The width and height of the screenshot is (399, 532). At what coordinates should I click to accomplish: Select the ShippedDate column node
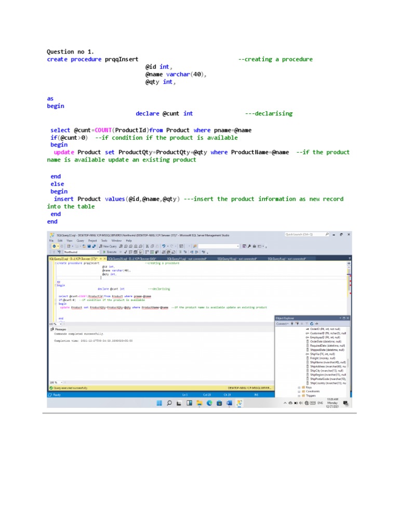[x=326, y=350]
